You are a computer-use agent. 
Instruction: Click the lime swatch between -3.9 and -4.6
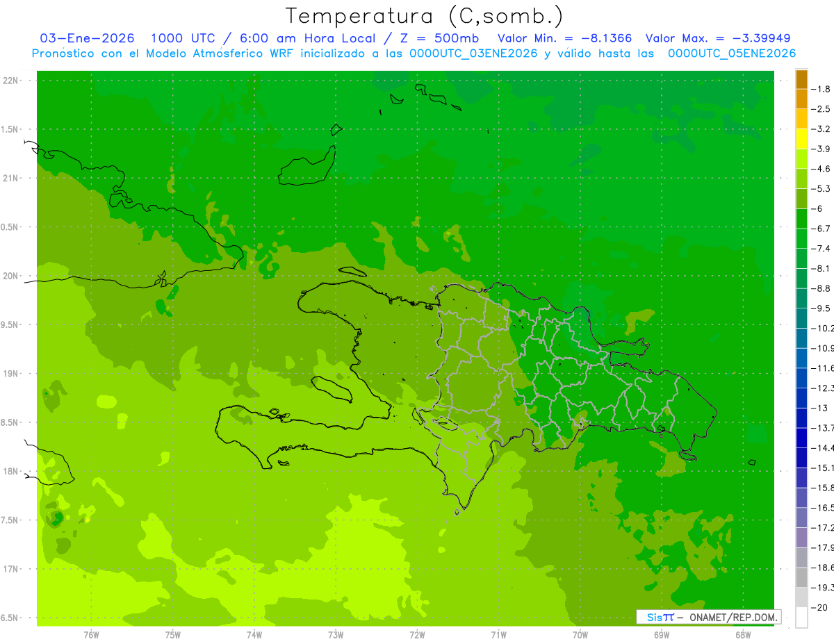tap(801, 158)
